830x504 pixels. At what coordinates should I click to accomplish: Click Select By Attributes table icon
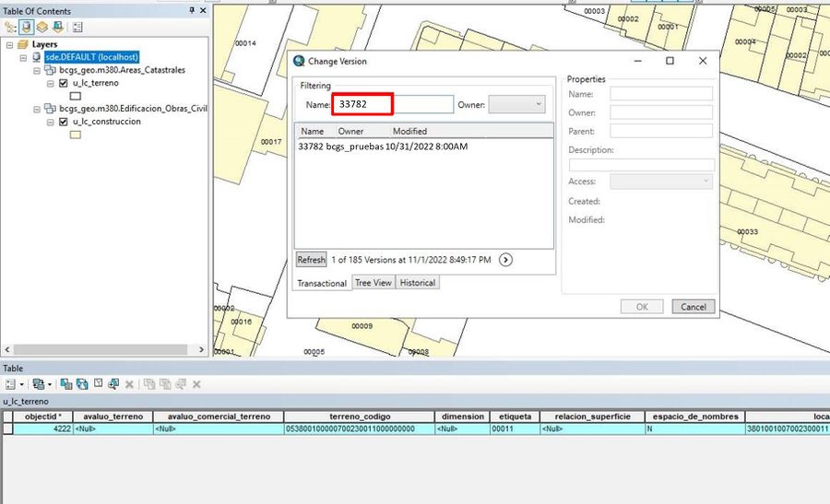coord(66,384)
